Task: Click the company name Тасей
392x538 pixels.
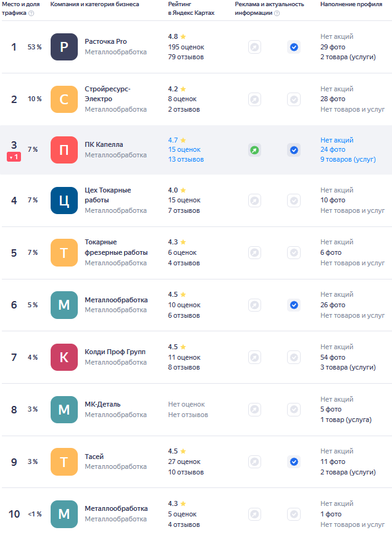Action: [x=94, y=457]
